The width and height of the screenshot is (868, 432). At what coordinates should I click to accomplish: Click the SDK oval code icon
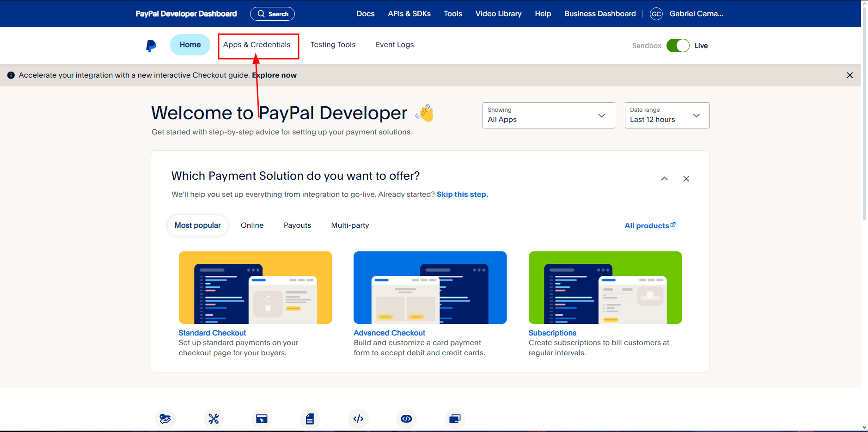click(x=406, y=419)
